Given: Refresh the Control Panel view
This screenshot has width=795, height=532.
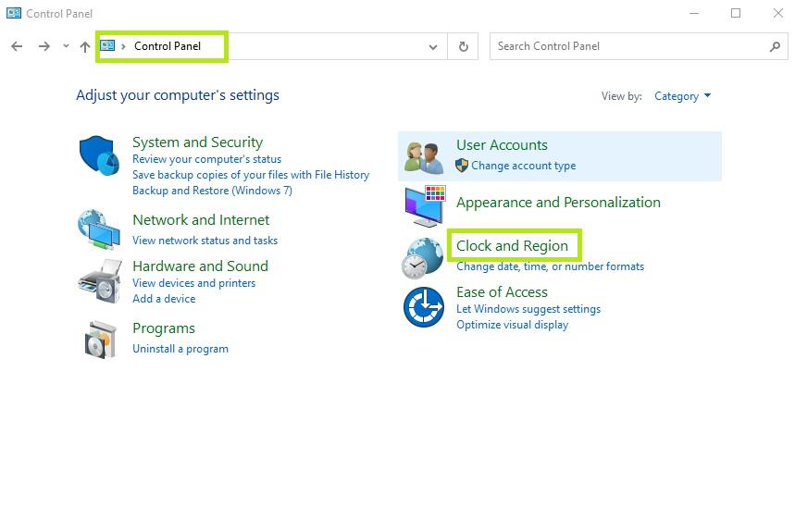Looking at the screenshot, I should click(463, 46).
